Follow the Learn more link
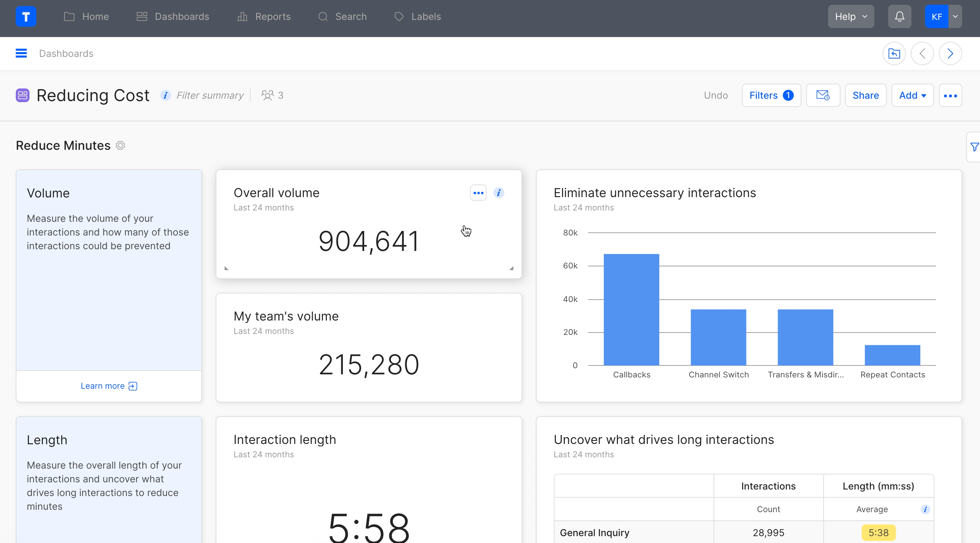The width and height of the screenshot is (980, 543). pos(108,386)
